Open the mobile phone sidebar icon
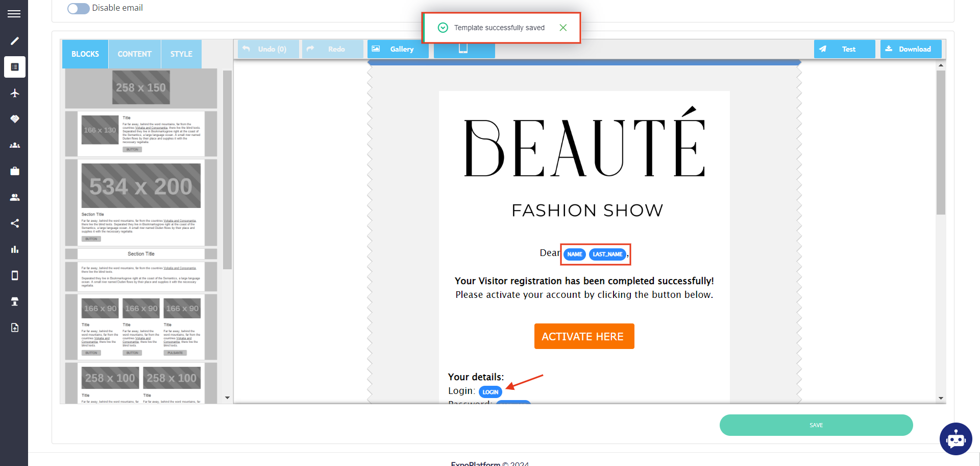The image size is (980, 466). coord(15,275)
